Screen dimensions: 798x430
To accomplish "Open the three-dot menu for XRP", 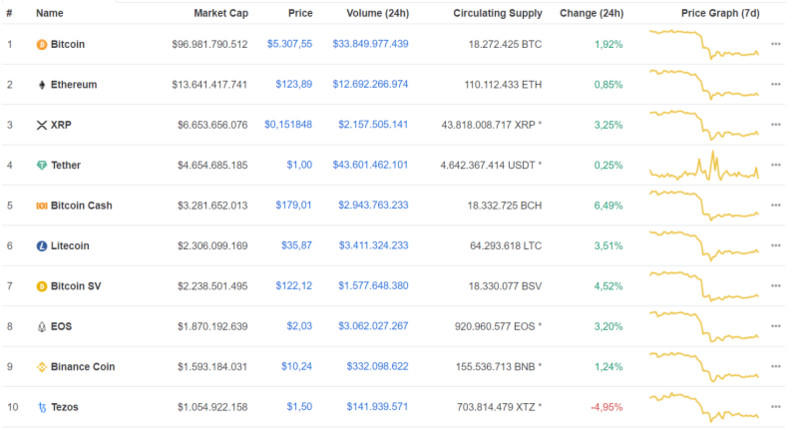I will click(776, 125).
